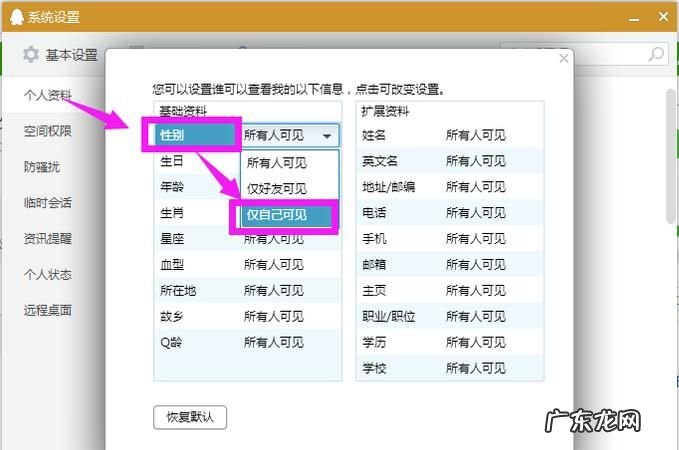Click the 主页 row label
This screenshot has height=450, width=679.
pyautogui.click(x=374, y=290)
